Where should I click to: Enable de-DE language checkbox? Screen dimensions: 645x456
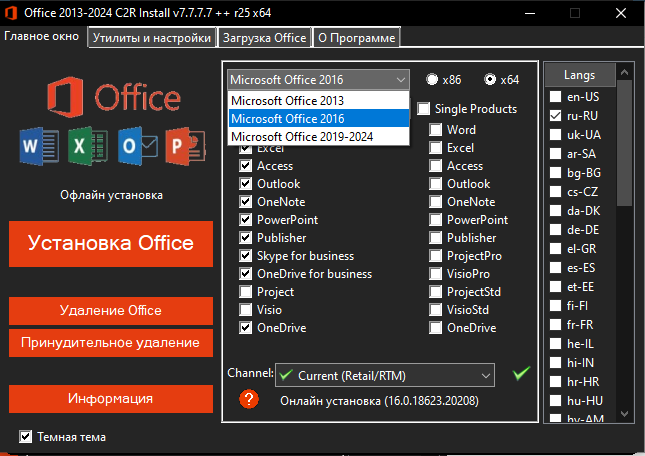tap(555, 229)
